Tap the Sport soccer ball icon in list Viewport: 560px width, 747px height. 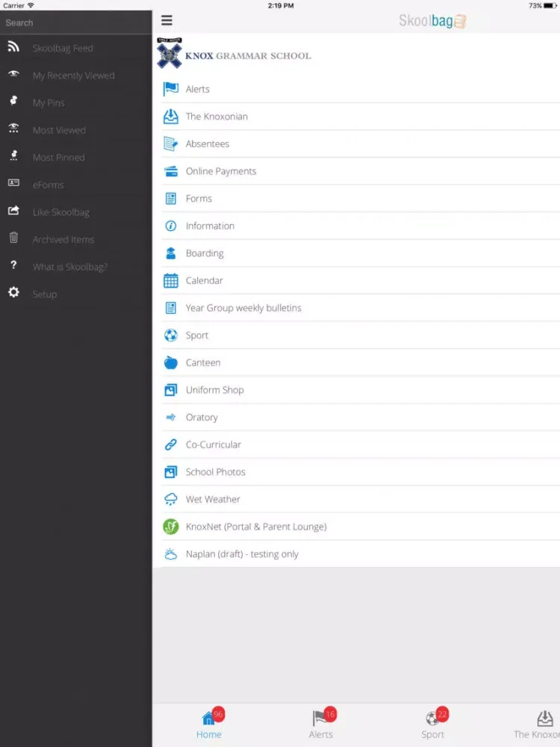pyautogui.click(x=170, y=335)
